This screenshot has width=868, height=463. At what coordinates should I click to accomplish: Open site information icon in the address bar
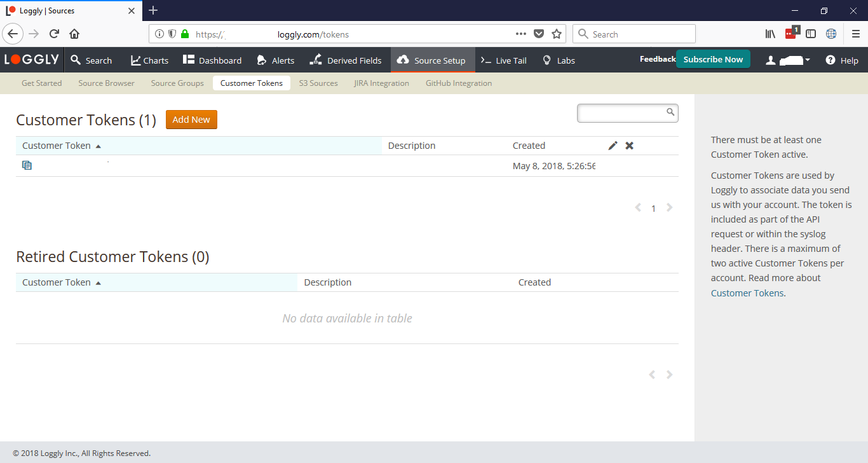[x=159, y=34]
